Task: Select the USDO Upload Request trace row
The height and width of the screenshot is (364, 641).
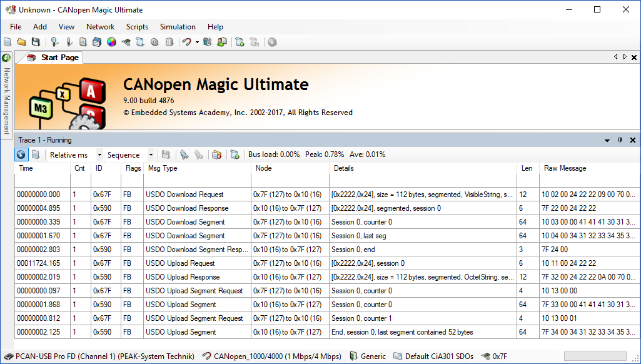Action: 180,263
